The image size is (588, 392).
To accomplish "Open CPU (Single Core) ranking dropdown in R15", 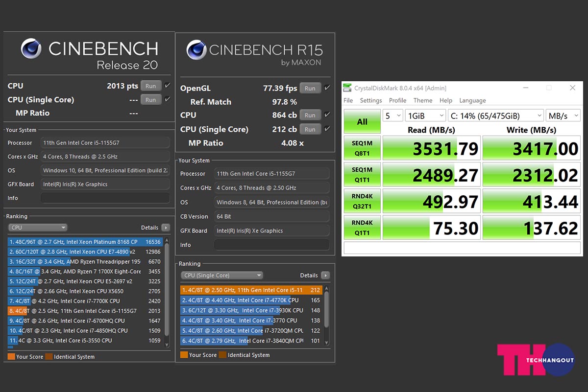I will coord(221,276).
